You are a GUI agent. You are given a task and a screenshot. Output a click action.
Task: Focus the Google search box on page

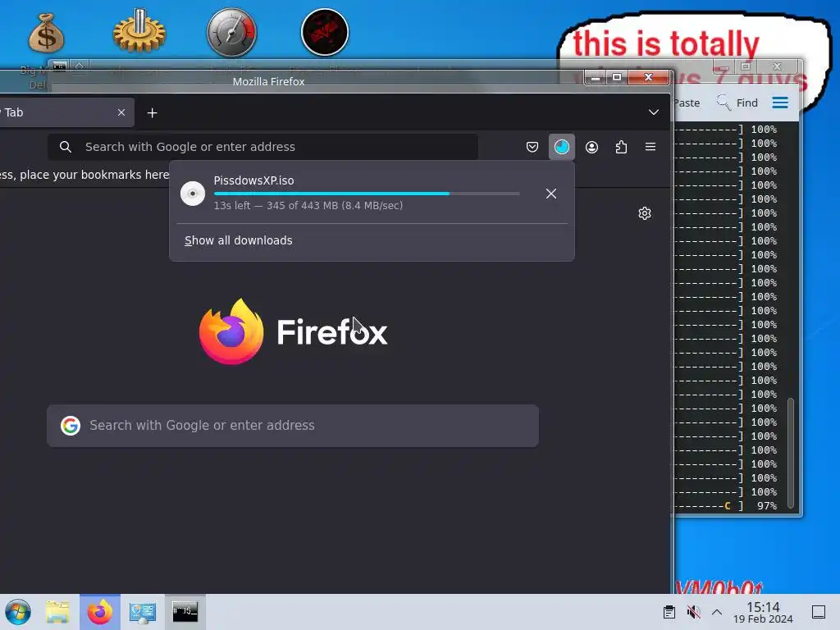coord(293,426)
